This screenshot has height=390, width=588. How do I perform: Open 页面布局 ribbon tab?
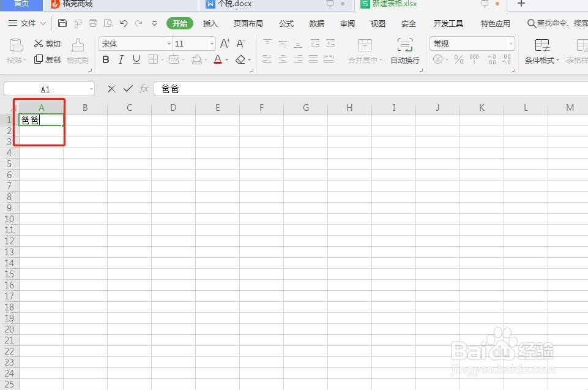tap(248, 24)
